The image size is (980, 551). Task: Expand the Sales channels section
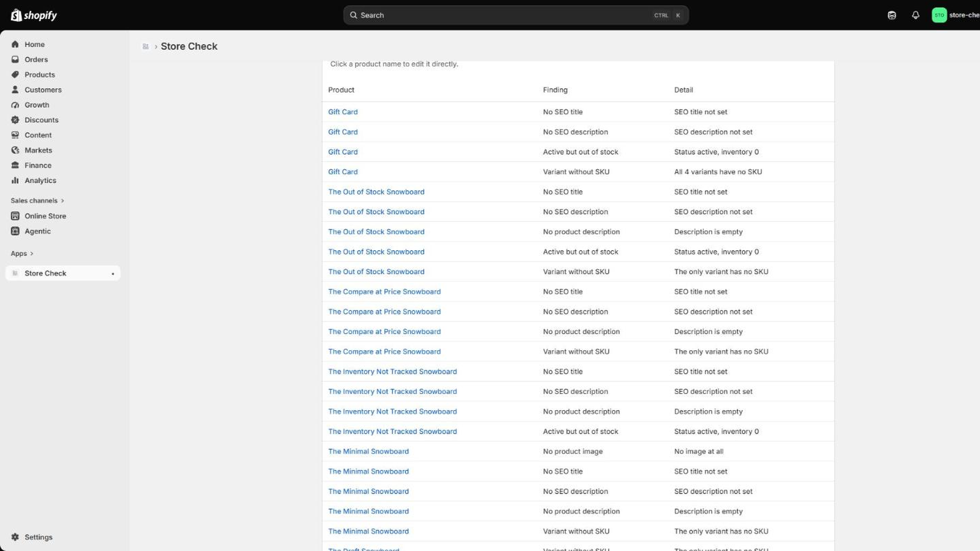point(37,201)
